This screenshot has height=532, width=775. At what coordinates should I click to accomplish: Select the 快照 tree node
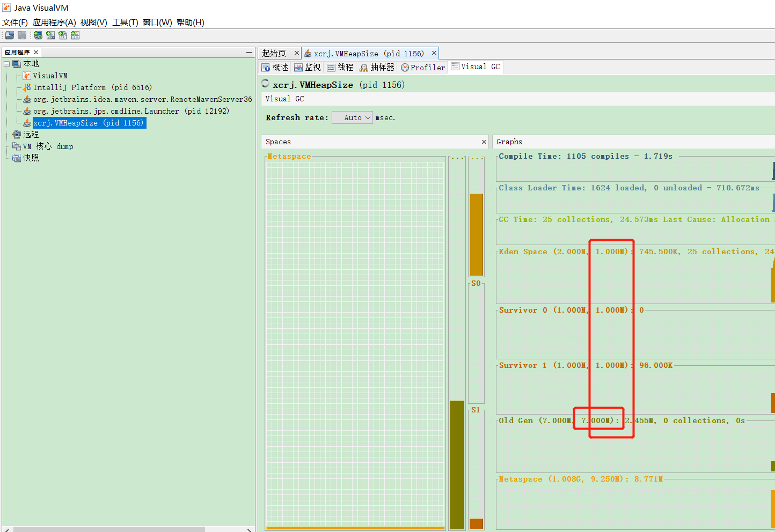31,158
